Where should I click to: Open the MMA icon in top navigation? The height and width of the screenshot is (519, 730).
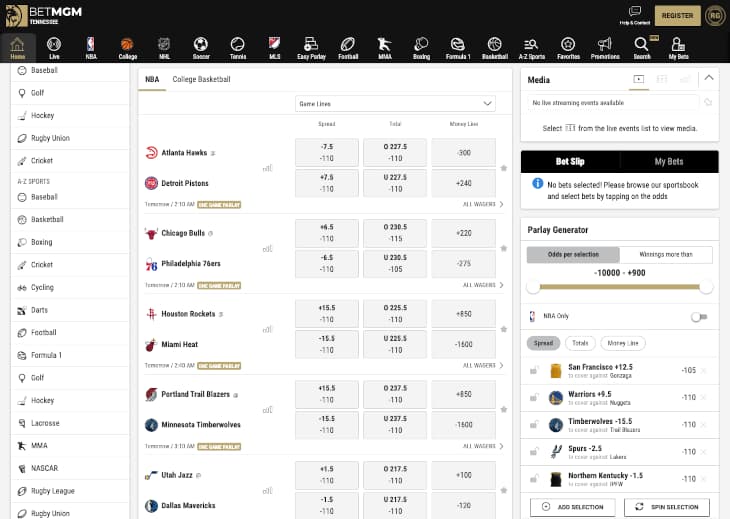tap(385, 48)
